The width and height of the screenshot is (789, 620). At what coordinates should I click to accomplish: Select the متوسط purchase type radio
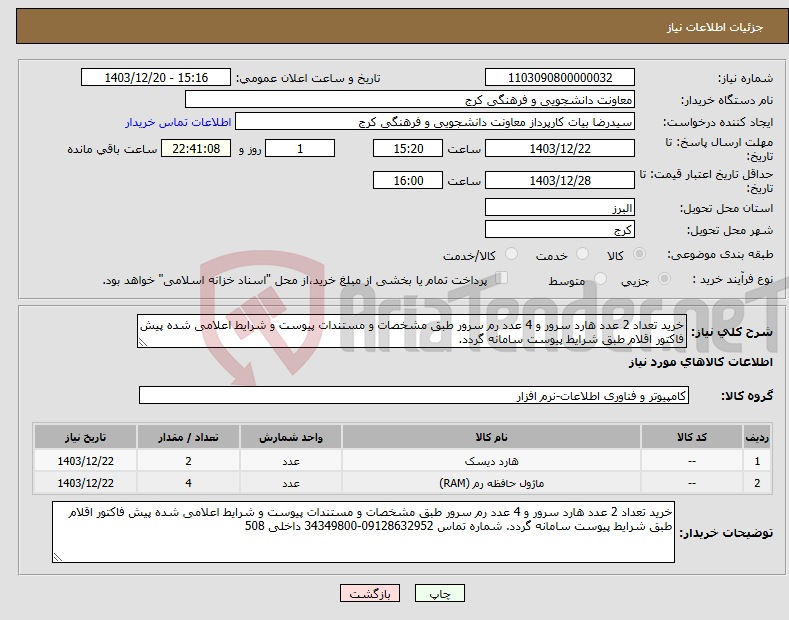600,278
